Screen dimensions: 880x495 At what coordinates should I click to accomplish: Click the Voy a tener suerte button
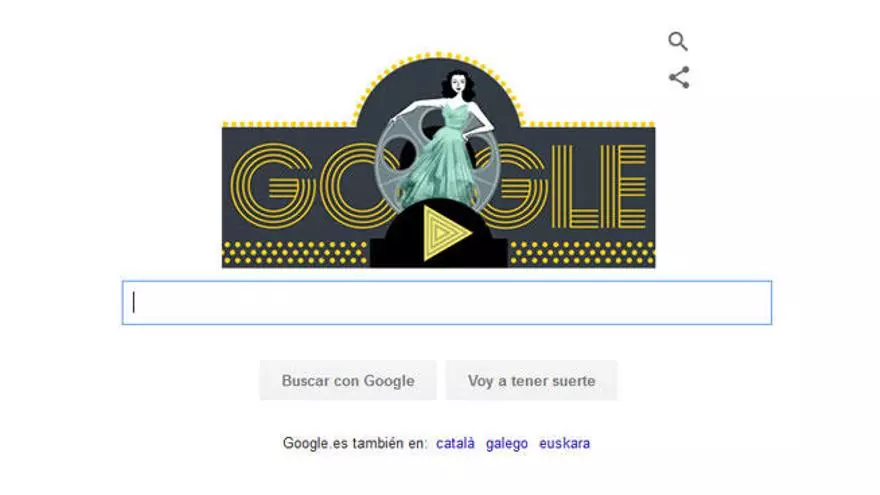531,381
